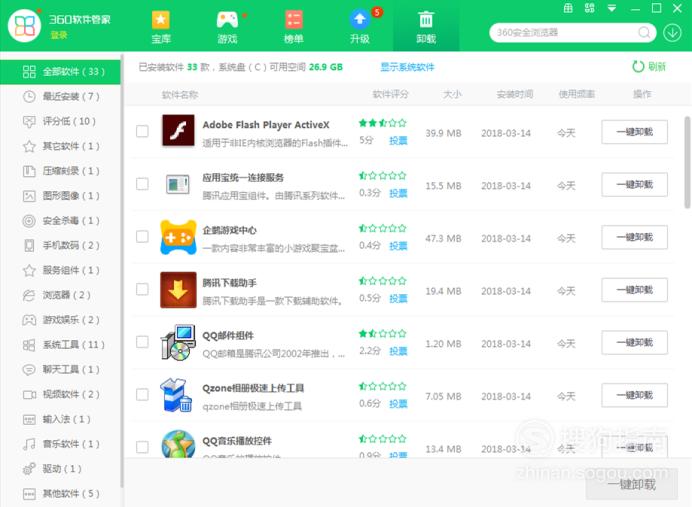Click the 驱动 category icon
The height and width of the screenshot is (507, 692).
tap(29, 469)
